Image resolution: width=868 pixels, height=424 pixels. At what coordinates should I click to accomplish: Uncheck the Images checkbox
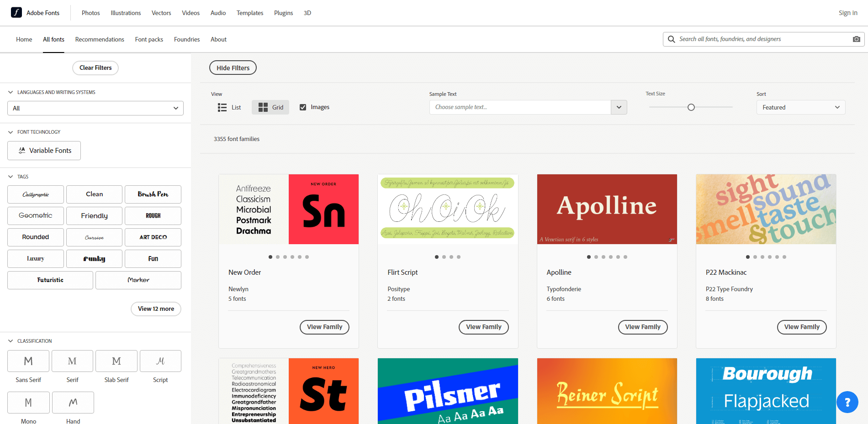tap(303, 107)
